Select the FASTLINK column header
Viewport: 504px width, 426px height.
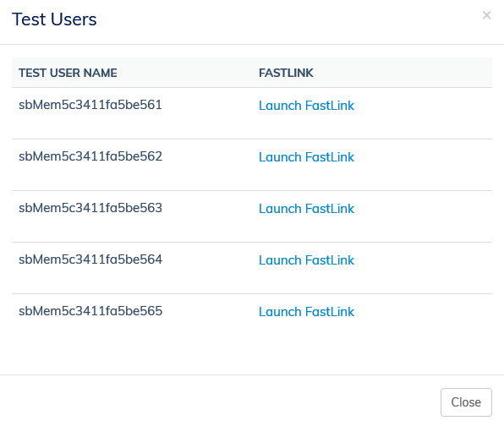[x=286, y=73]
